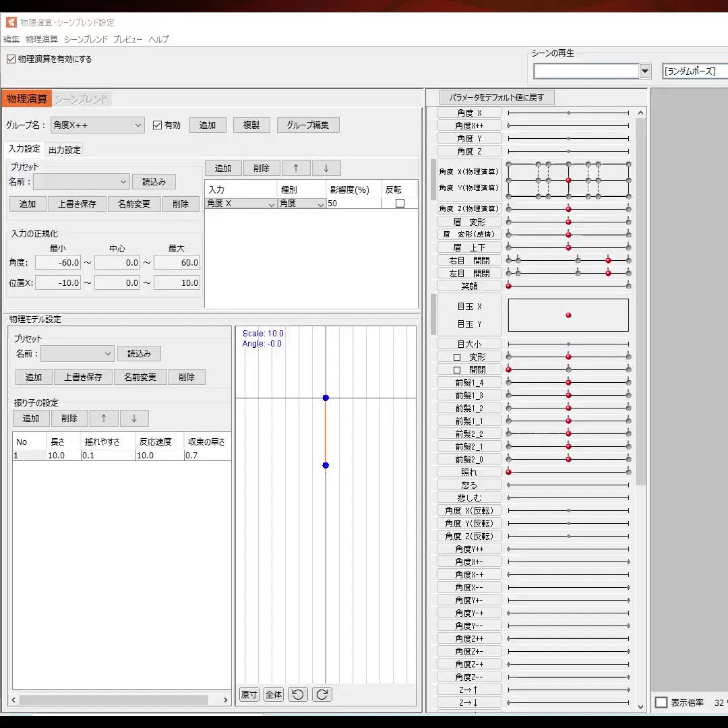The height and width of the screenshot is (728, 728).
Task: Click 上書き保存 in input preset section
Action: coord(77,204)
